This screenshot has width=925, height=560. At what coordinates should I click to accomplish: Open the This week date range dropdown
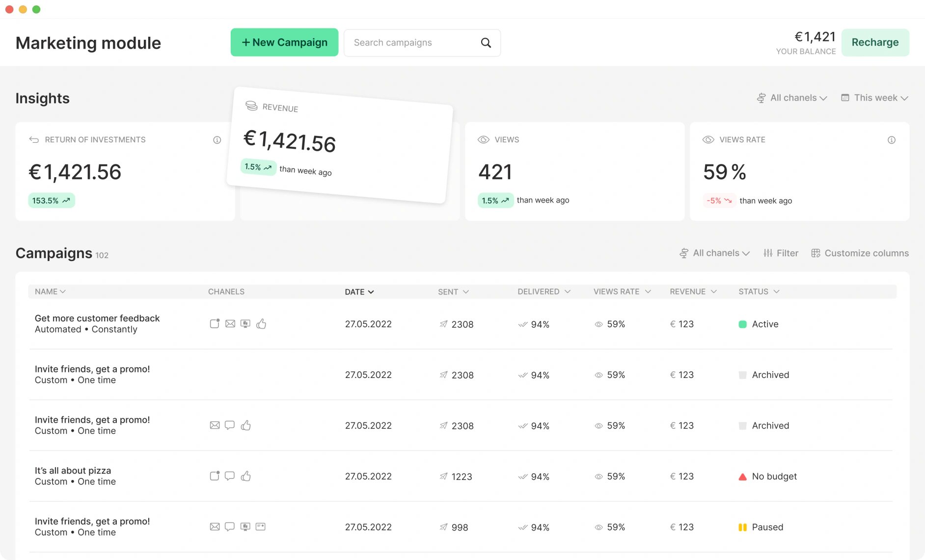(874, 98)
